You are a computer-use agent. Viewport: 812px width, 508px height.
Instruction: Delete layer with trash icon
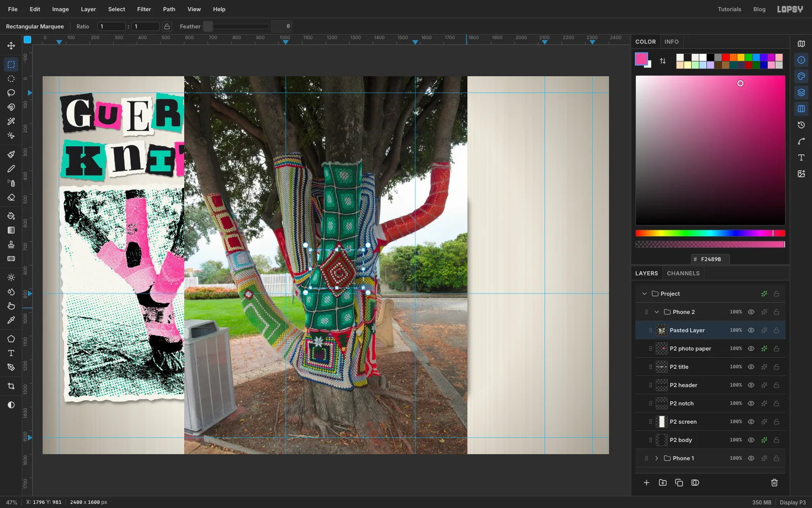(774, 483)
